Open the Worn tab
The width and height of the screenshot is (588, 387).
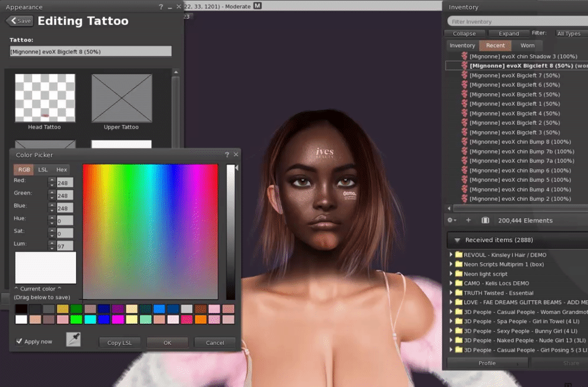click(527, 45)
